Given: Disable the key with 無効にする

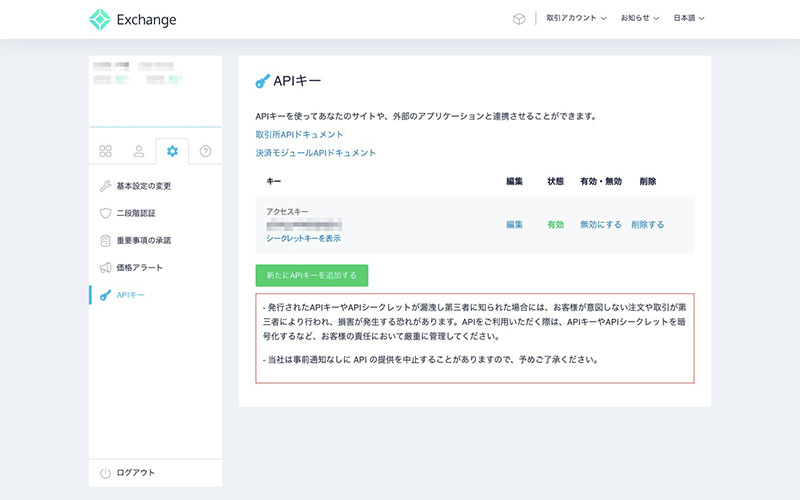Looking at the screenshot, I should pos(600,225).
